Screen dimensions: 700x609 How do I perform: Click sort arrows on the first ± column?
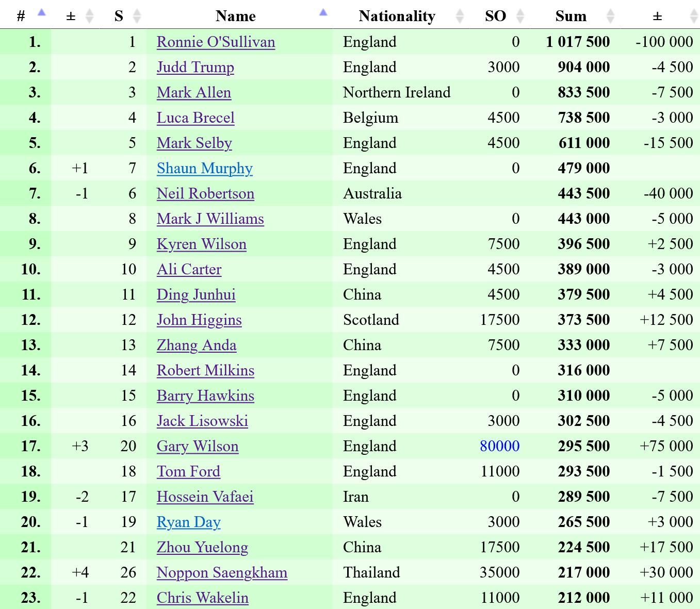89,16
